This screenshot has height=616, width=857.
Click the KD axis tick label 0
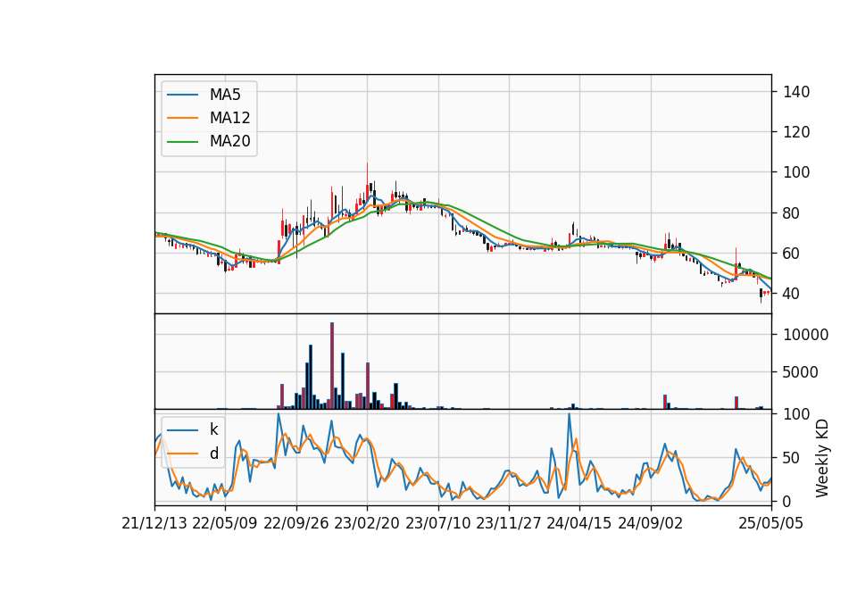(x=787, y=501)
